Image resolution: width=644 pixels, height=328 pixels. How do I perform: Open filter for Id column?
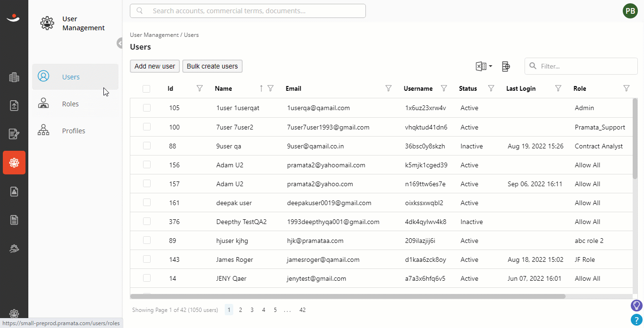tap(199, 88)
